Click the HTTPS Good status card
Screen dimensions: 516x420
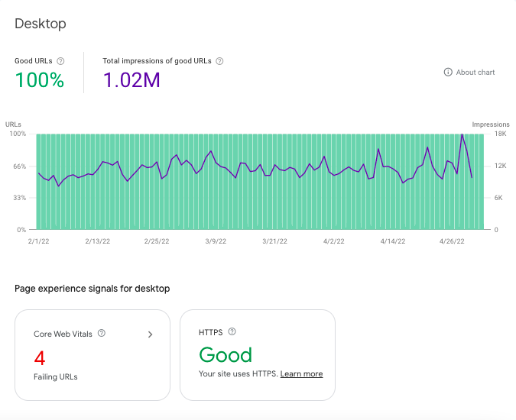[x=258, y=355]
